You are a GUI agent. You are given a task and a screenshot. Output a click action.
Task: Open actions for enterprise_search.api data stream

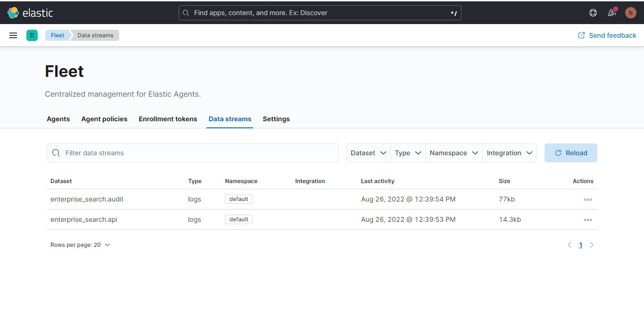click(587, 219)
